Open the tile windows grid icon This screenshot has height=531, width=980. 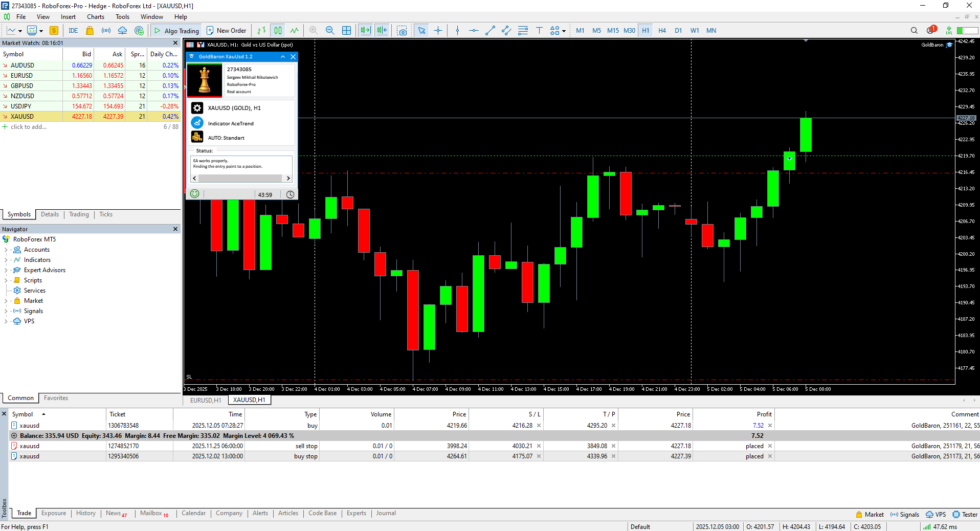pyautogui.click(x=346, y=31)
